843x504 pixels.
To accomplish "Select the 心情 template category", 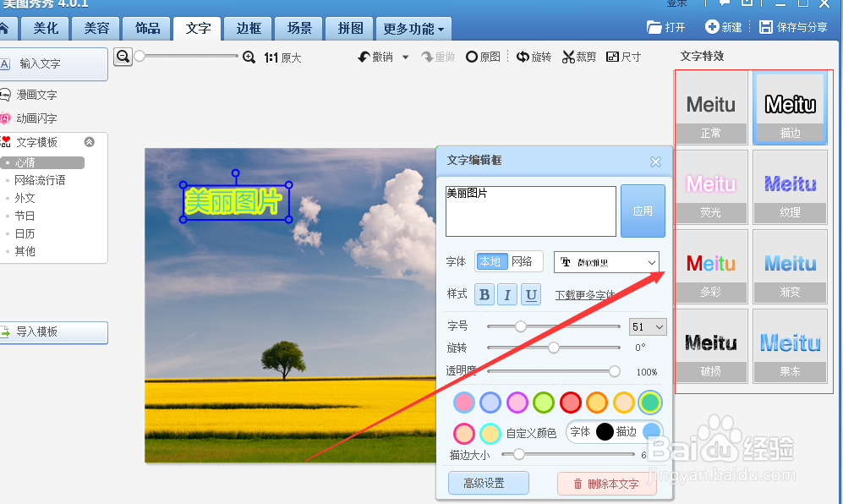I will point(42,162).
